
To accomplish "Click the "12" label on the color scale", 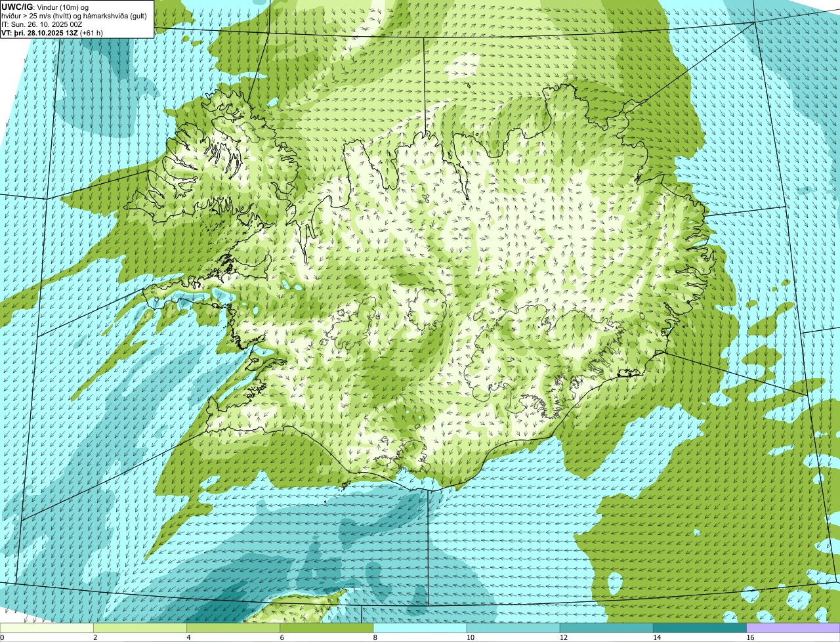I will 564,637.
